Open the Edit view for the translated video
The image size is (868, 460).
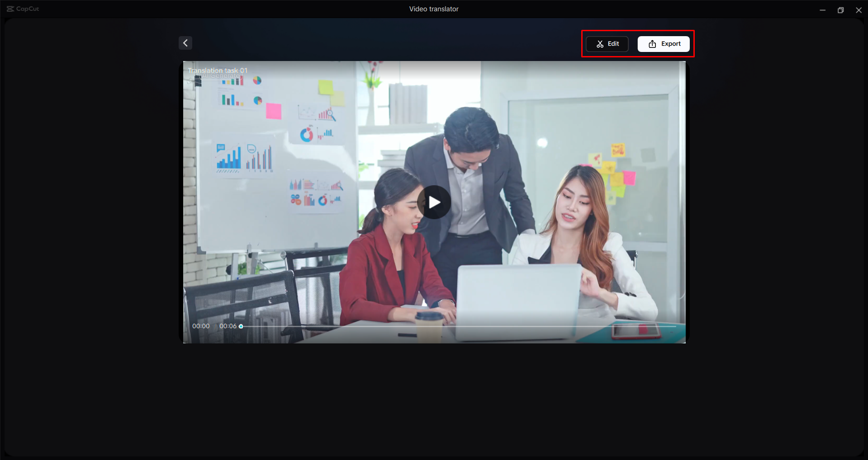point(607,44)
